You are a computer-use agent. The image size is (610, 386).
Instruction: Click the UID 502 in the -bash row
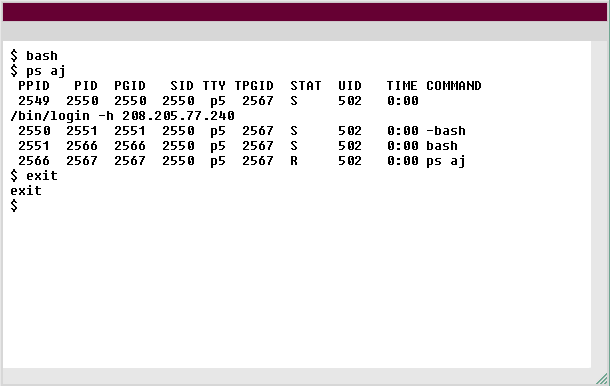(350, 131)
